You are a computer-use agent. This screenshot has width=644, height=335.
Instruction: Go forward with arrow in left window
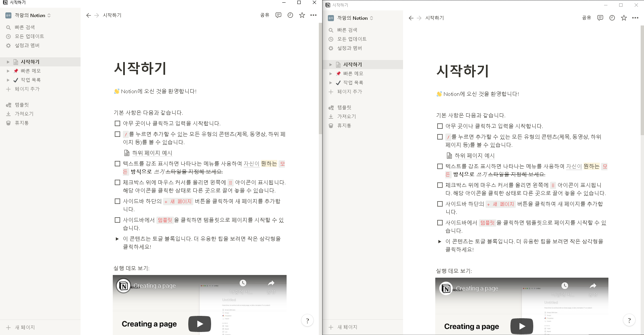pyautogui.click(x=97, y=15)
